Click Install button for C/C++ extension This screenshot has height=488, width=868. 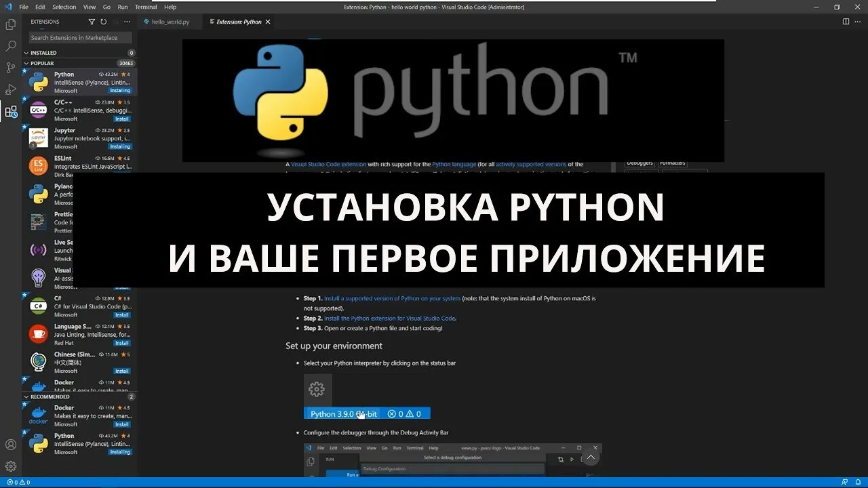click(x=122, y=119)
